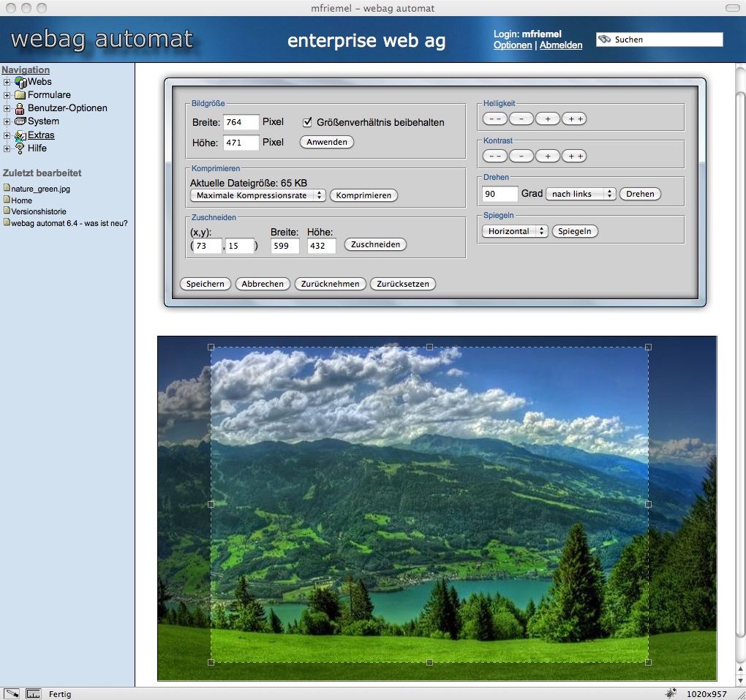Increase brightness with the ++ Helligkeit button
The image size is (746, 700).
tap(574, 118)
